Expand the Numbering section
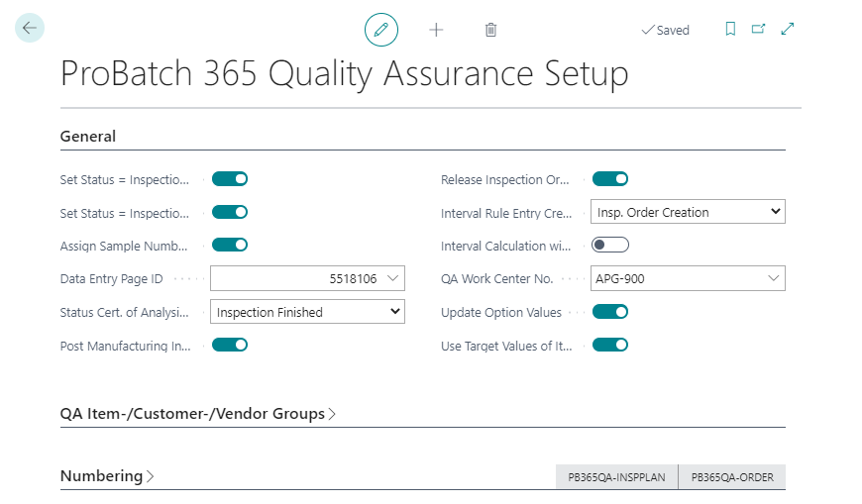This screenshot has width=862, height=504. [x=107, y=476]
